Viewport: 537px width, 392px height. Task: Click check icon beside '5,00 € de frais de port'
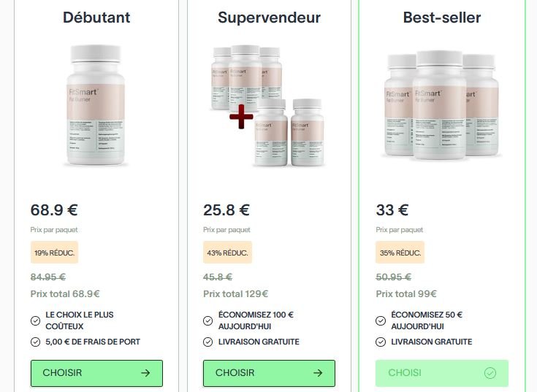click(x=36, y=342)
